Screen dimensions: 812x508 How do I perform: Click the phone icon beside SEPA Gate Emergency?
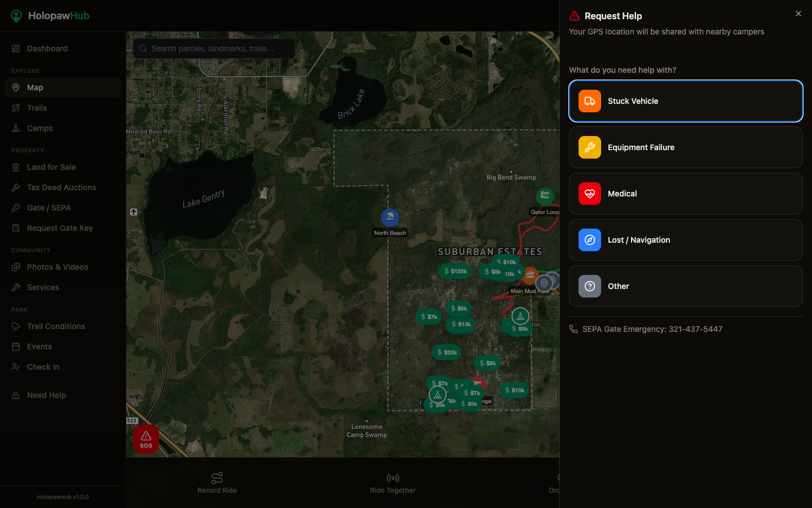(573, 329)
